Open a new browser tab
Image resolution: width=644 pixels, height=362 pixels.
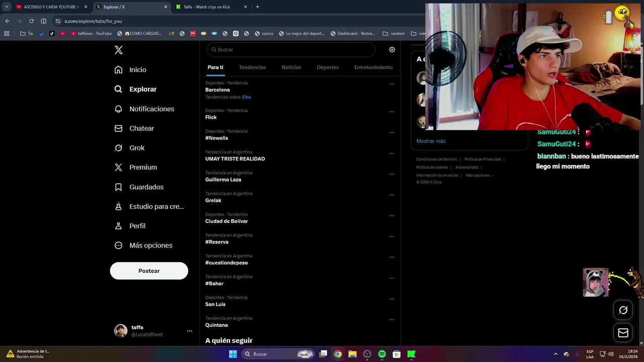coord(258,7)
